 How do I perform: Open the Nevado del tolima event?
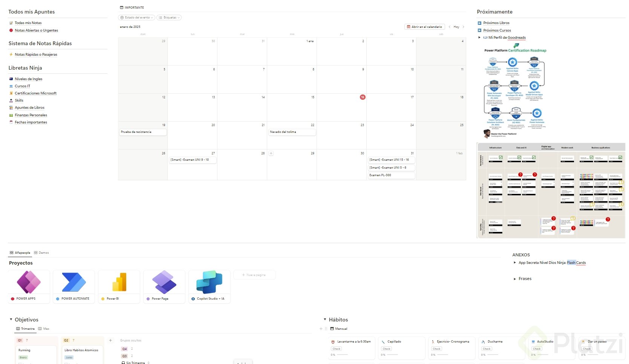292,132
